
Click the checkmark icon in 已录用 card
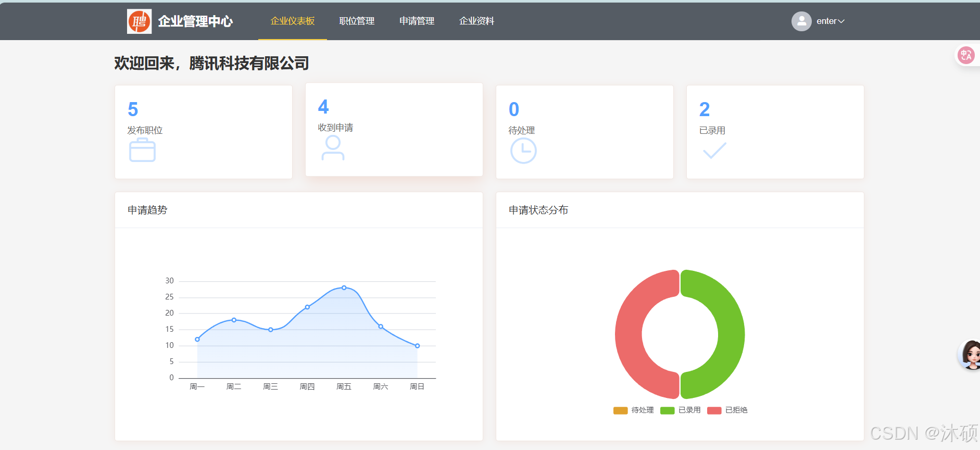pos(714,151)
